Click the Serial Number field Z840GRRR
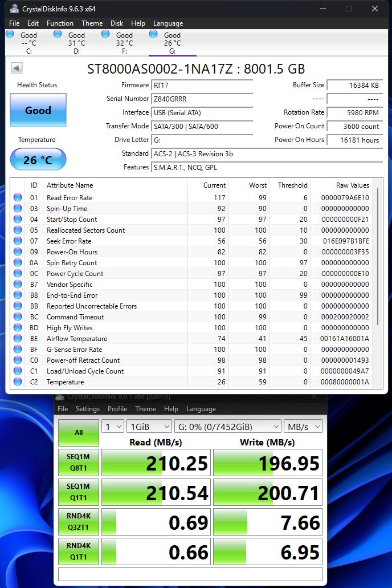 coord(202,99)
